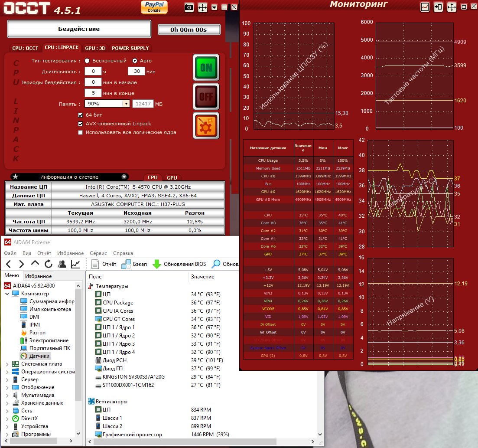Select the Датчики tree item
Image resolution: width=478 pixels, height=448 pixels.
coord(35,356)
